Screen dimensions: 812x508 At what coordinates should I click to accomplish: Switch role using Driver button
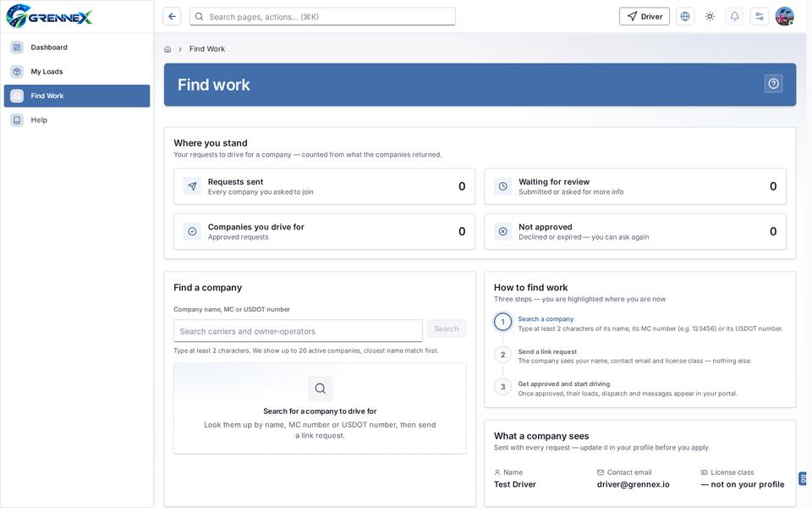[645, 17]
